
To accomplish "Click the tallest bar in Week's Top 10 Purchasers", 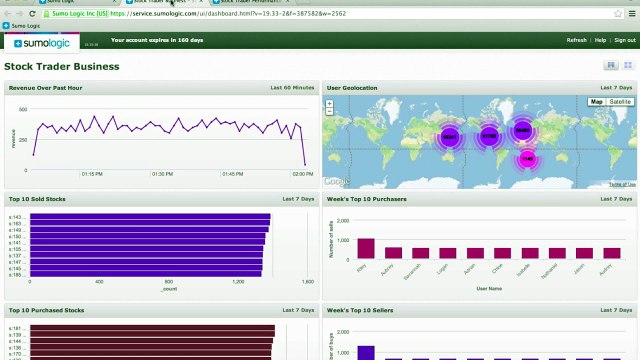I will point(366,249).
